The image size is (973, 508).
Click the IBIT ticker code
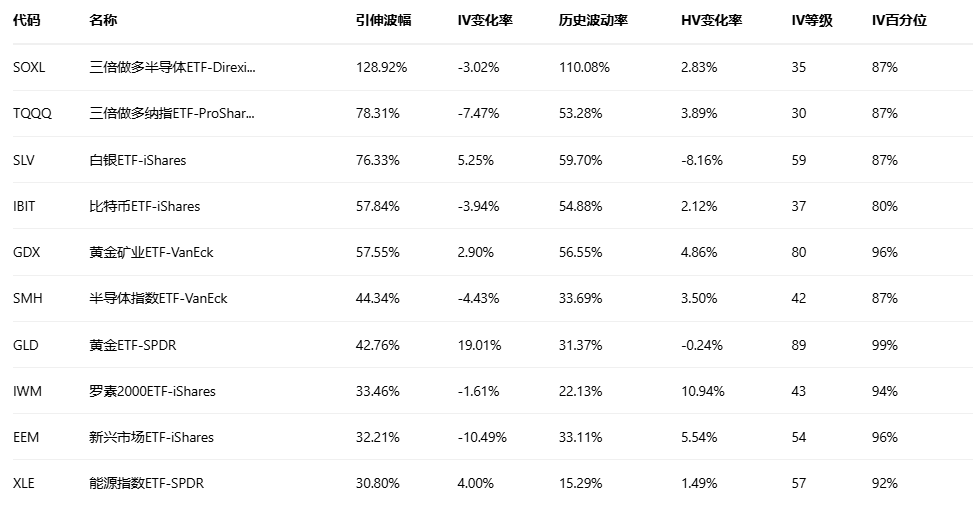24,206
